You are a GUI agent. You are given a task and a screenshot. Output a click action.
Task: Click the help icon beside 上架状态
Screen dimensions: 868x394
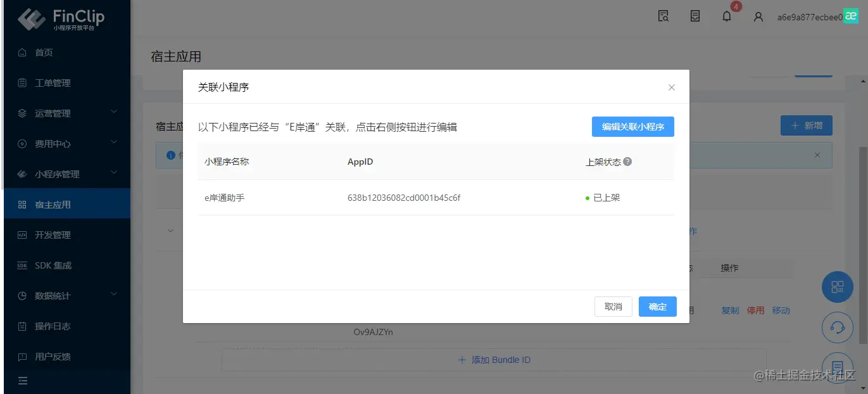[x=627, y=162]
